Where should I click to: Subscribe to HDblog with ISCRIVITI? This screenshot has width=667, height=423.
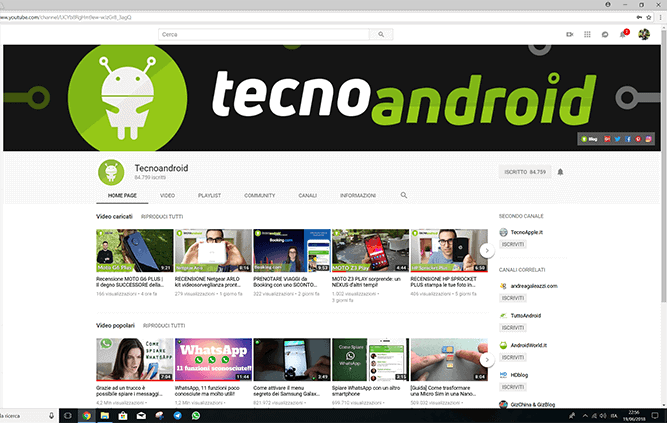point(513,387)
